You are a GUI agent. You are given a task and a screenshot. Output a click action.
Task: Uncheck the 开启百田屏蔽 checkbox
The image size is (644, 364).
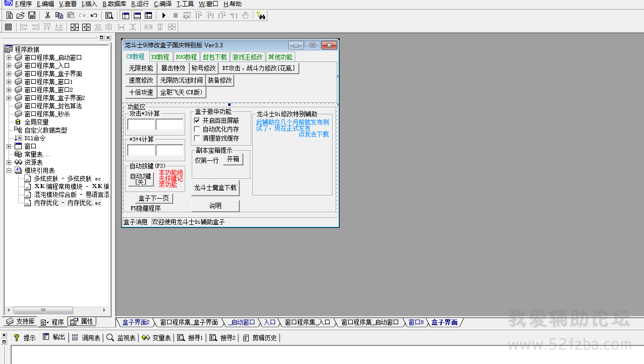coord(197,121)
